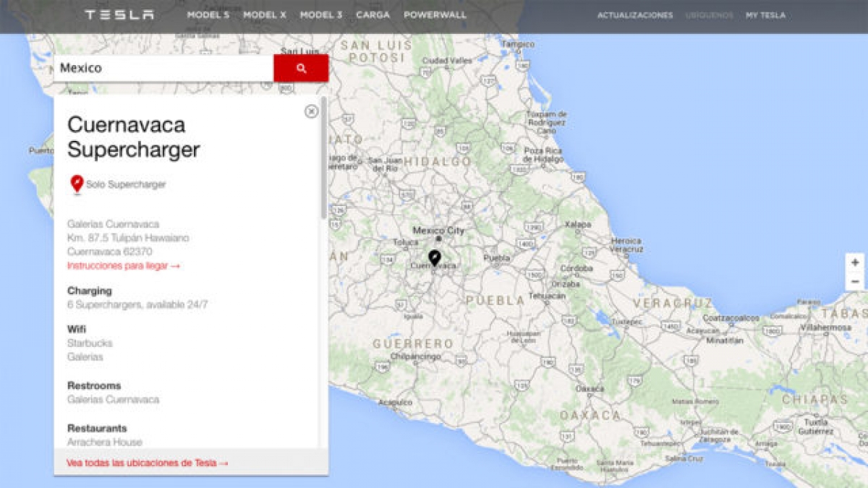
Task: Click the Coatzacoalcos city label on map
Action: click(731, 317)
